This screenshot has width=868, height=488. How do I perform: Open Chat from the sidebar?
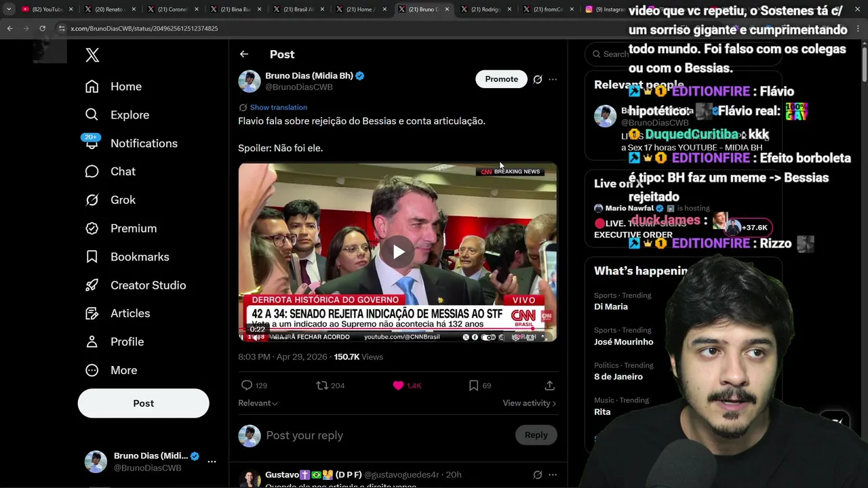click(x=110, y=172)
